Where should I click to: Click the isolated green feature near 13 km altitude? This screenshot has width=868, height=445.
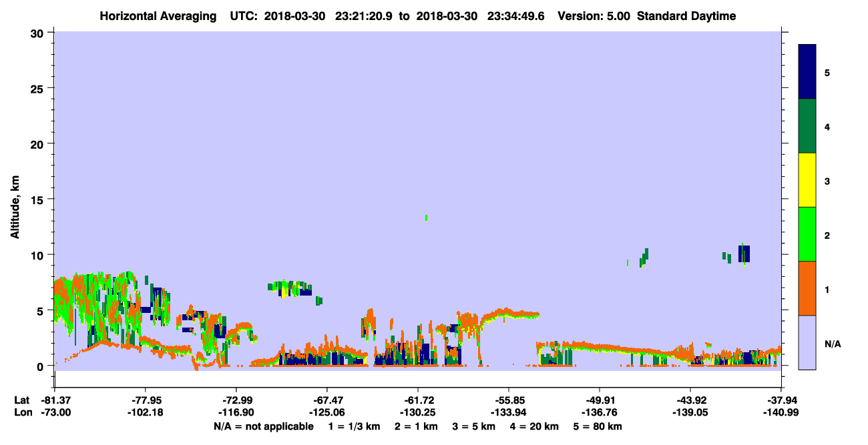pos(426,217)
